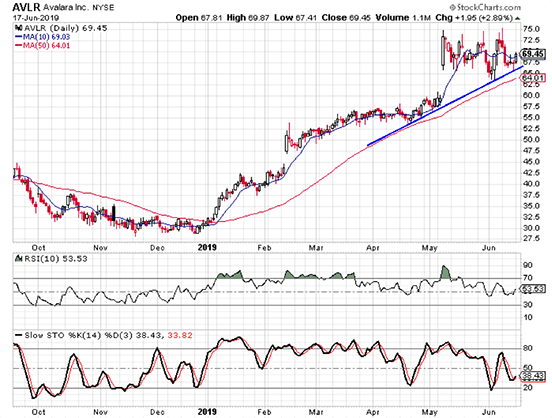
Task: Click Mar on price chart date axis
Action: pyautogui.click(x=316, y=248)
